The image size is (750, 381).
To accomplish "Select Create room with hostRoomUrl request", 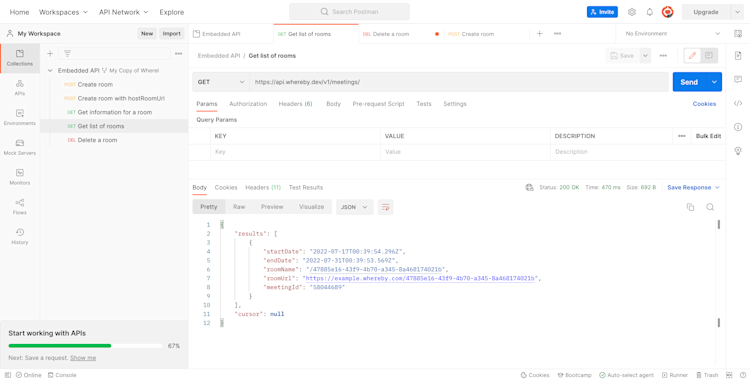I will [x=121, y=98].
